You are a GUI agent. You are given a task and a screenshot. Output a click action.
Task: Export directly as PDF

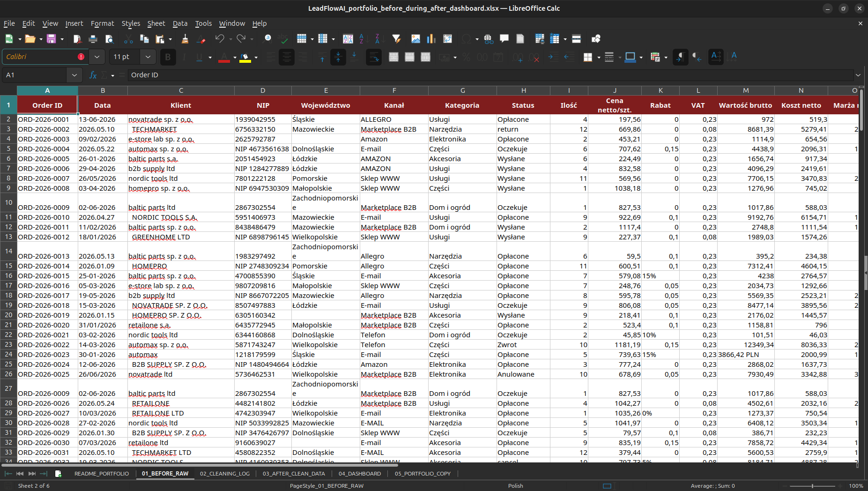point(77,39)
